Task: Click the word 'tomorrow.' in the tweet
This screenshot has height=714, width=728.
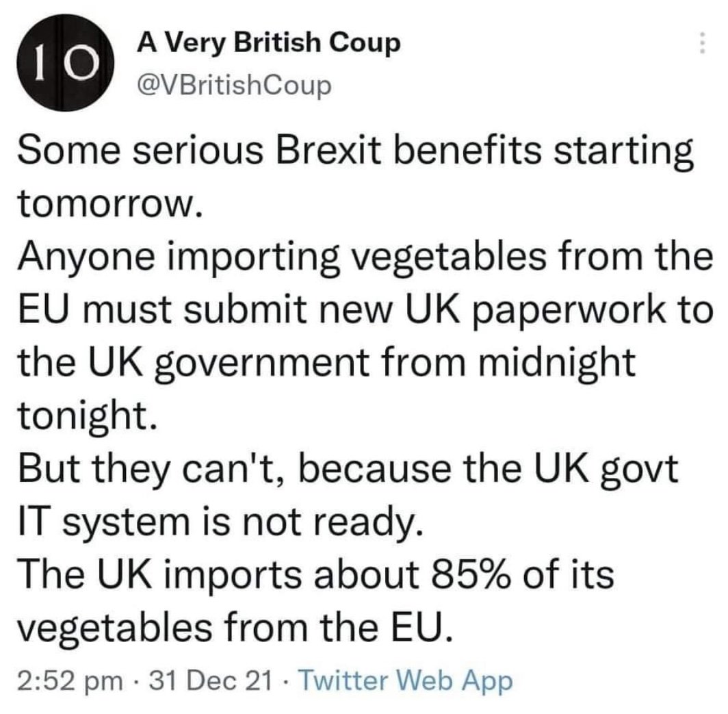Action: coord(110,205)
